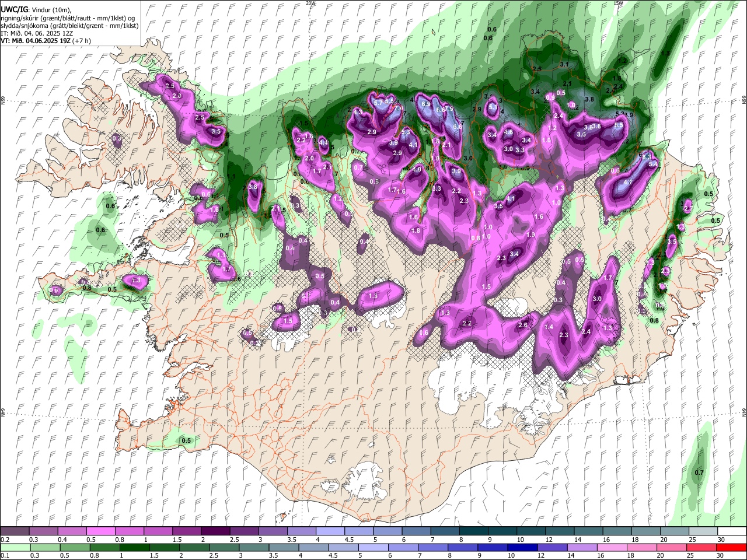
Task: Click the palest green 0.1 rain legend swatch
Action: [x=15, y=547]
